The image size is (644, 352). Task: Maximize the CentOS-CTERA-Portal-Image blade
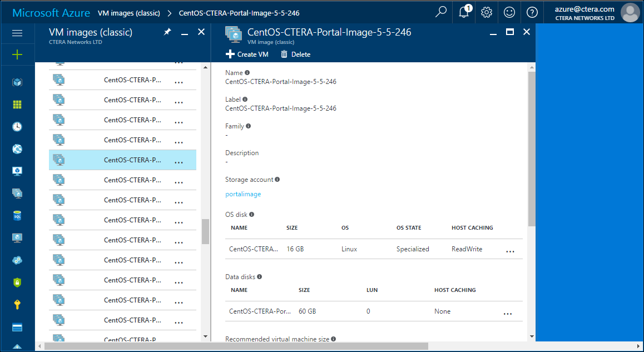click(x=510, y=32)
